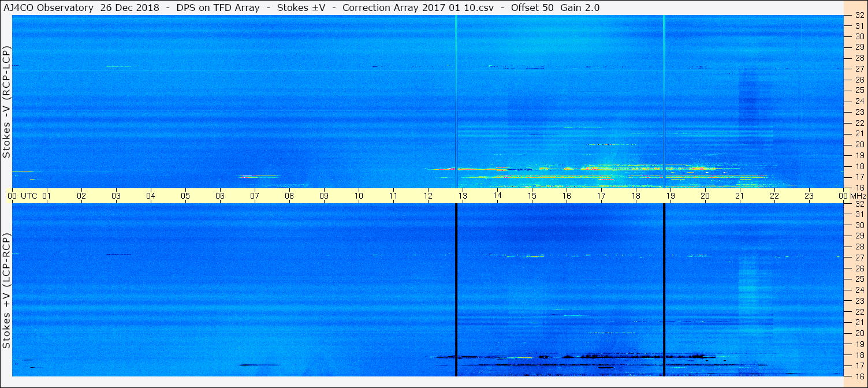Click the 'Stokes -V (RCP-LCP)' axis label

(x=7, y=101)
